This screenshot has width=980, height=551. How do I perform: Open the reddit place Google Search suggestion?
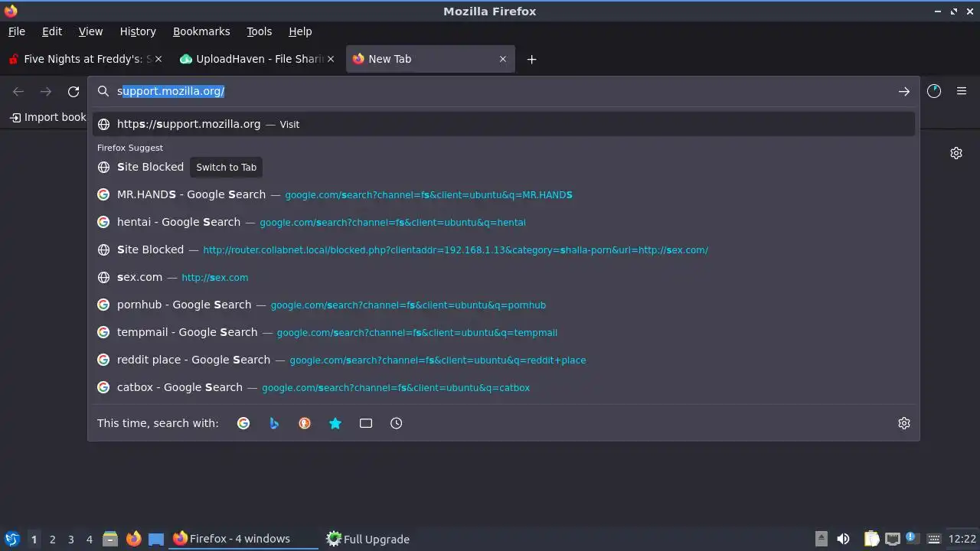click(x=504, y=360)
